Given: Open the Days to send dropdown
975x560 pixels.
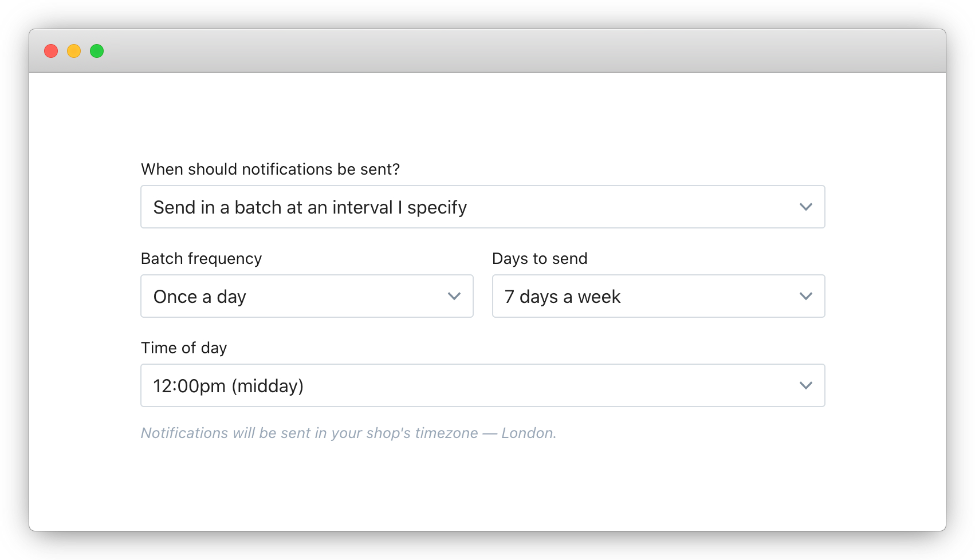Looking at the screenshot, I should pos(658,296).
